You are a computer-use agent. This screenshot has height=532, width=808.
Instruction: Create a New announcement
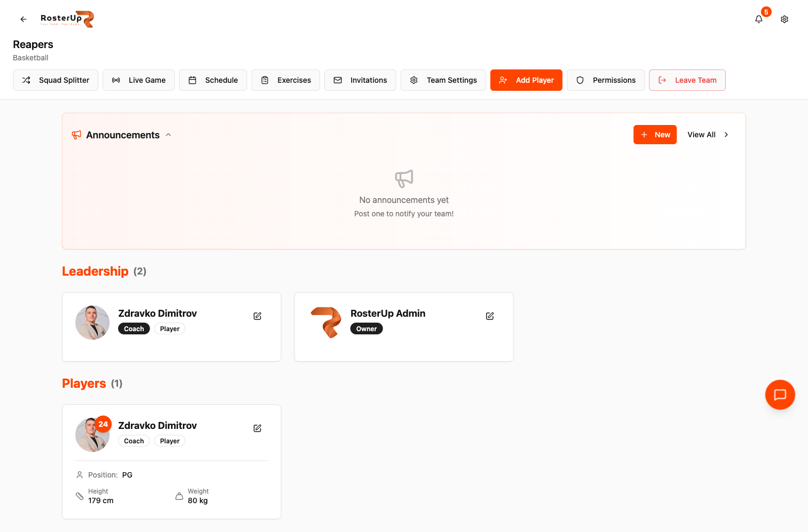pos(655,135)
